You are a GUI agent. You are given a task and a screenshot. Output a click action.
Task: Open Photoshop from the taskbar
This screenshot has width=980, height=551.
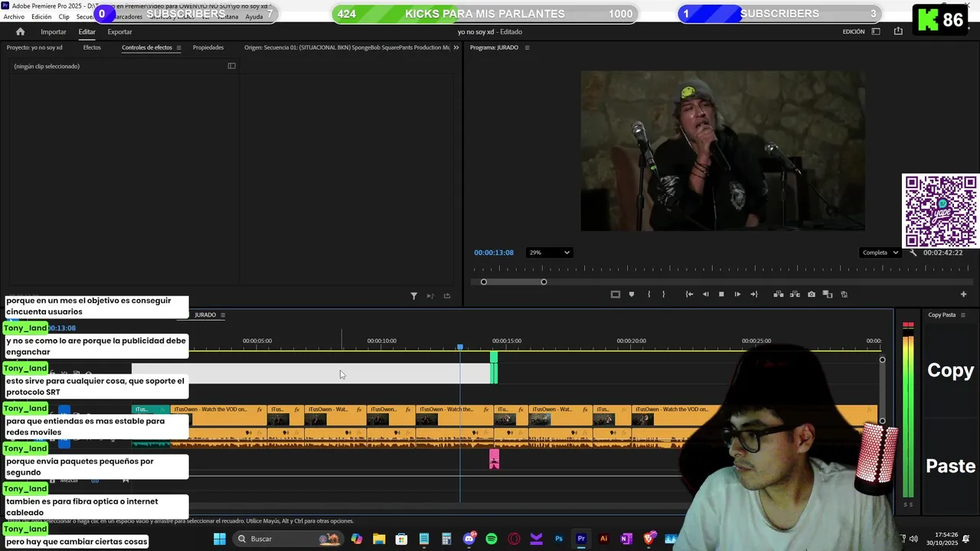[559, 539]
